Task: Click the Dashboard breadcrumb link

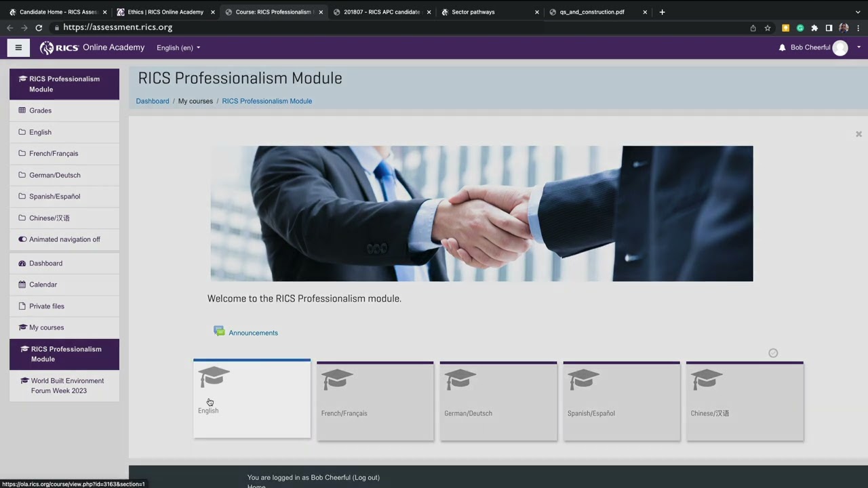Action: [x=153, y=101]
